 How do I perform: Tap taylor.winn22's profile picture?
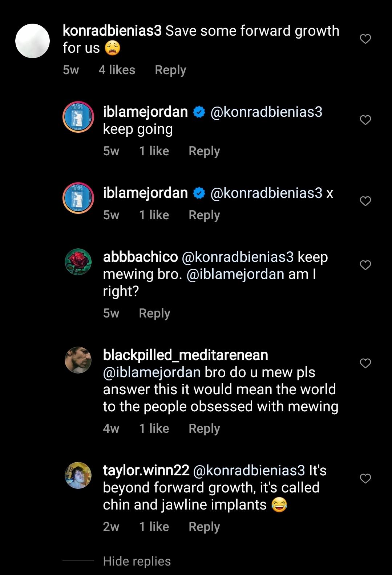(78, 475)
